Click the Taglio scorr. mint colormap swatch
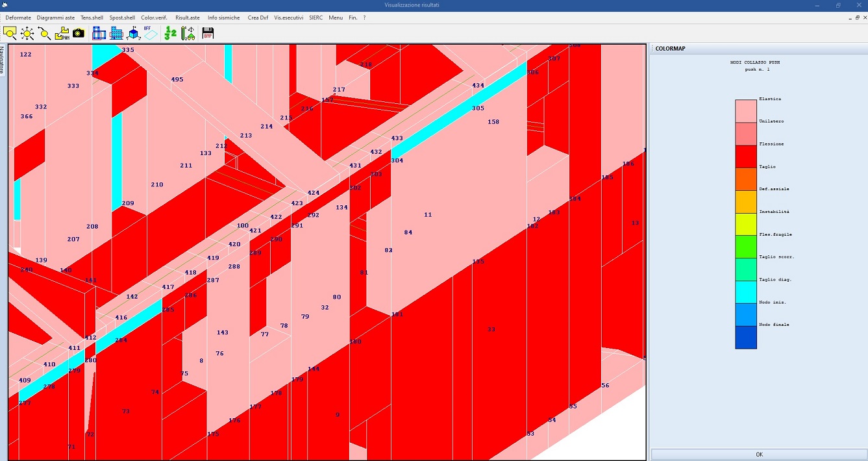868x461 pixels. click(746, 269)
